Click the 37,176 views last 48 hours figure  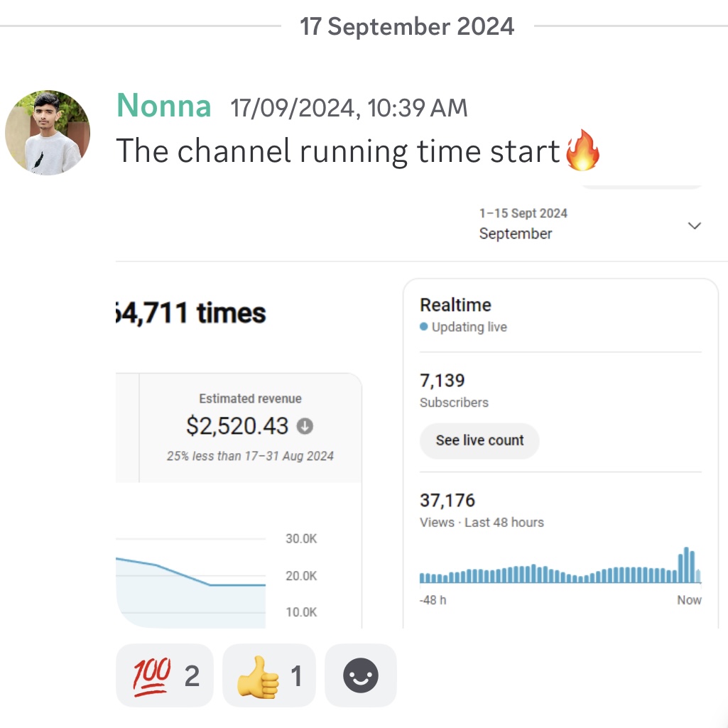click(482, 510)
